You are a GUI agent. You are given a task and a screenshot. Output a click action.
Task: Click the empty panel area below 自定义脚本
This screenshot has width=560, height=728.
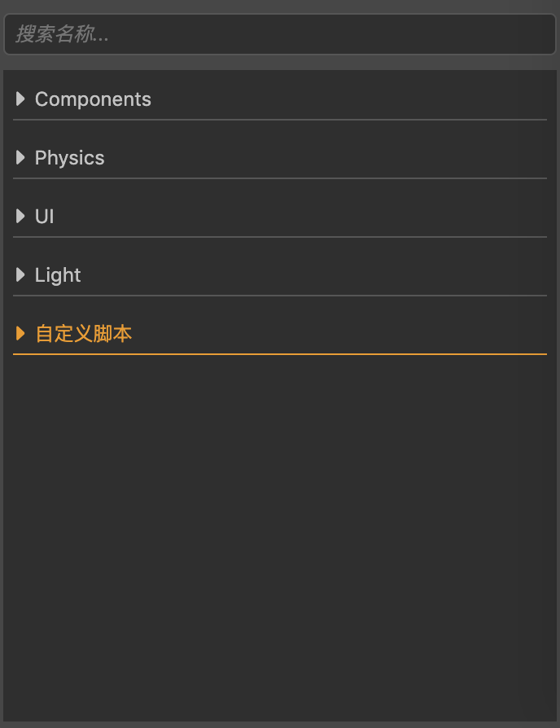(280, 529)
